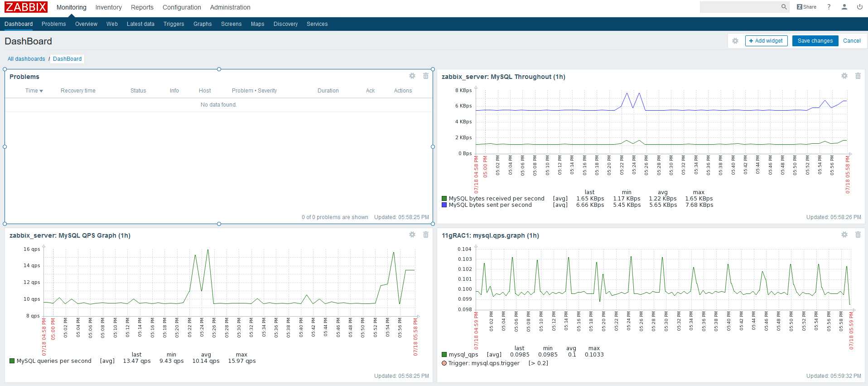Open the All dashboards breadcrumb link
Image resolution: width=868 pixels, height=386 pixels.
26,59
